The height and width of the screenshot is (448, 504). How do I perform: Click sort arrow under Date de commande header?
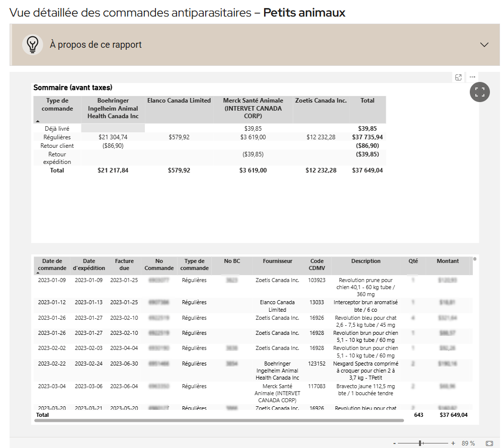tap(38, 273)
